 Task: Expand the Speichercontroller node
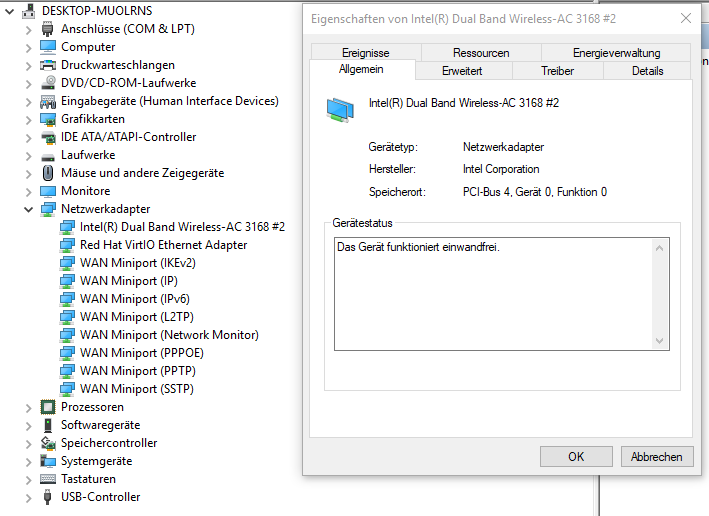click(x=28, y=444)
